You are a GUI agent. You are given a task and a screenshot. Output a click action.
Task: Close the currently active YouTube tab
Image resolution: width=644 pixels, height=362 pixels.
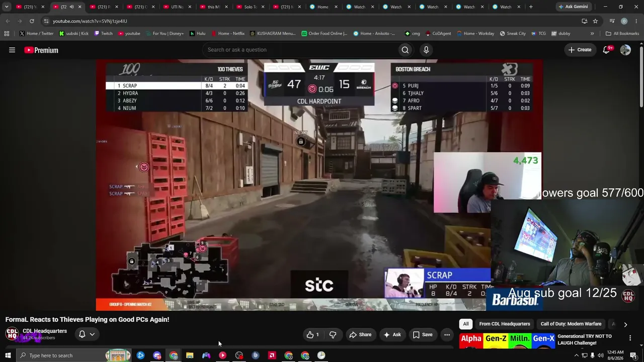pos(79,7)
